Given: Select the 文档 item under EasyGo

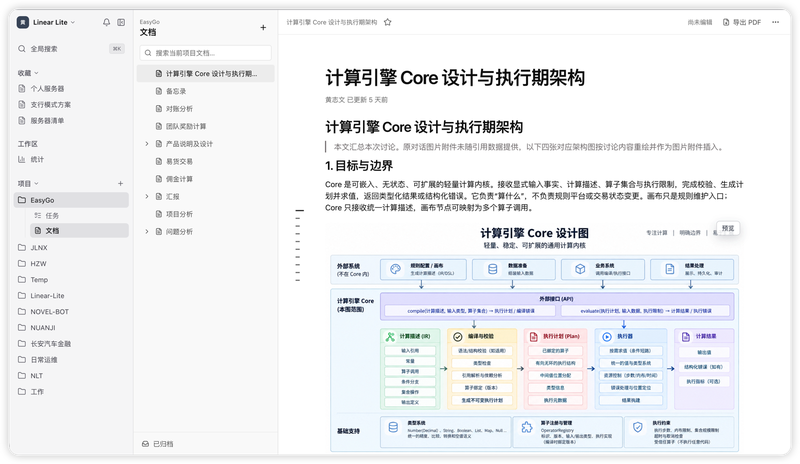Looking at the screenshot, I should [79, 231].
